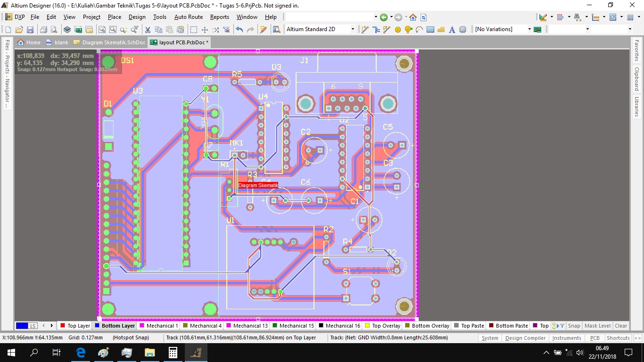This screenshot has height=362, width=644.
Task: Open Print Preview from the toolbar
Action: [x=54, y=29]
